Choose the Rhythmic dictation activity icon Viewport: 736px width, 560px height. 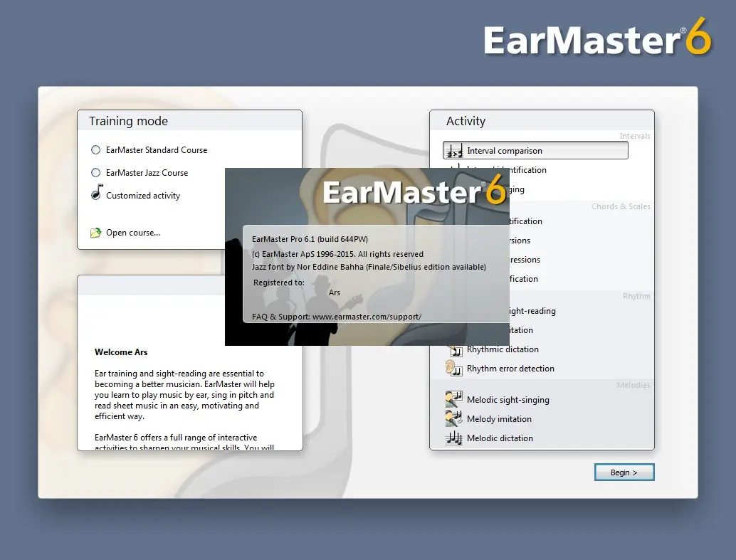[456, 349]
